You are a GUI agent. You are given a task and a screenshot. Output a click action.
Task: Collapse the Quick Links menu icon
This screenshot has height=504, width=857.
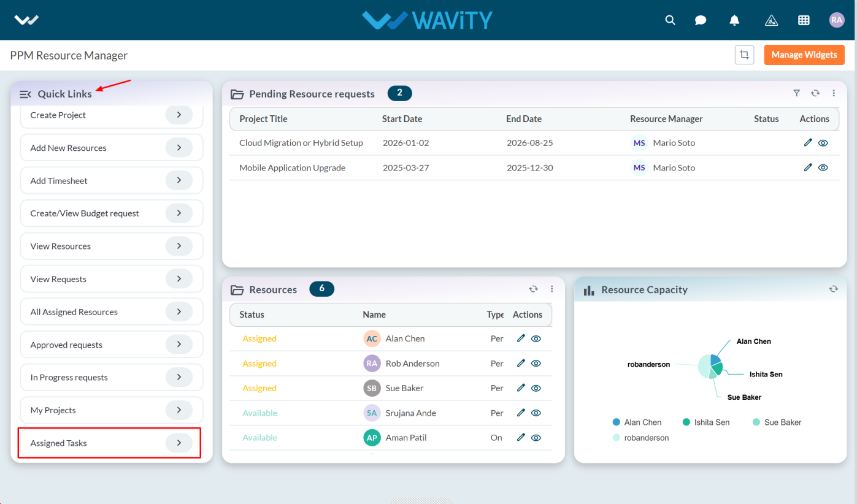25,94
